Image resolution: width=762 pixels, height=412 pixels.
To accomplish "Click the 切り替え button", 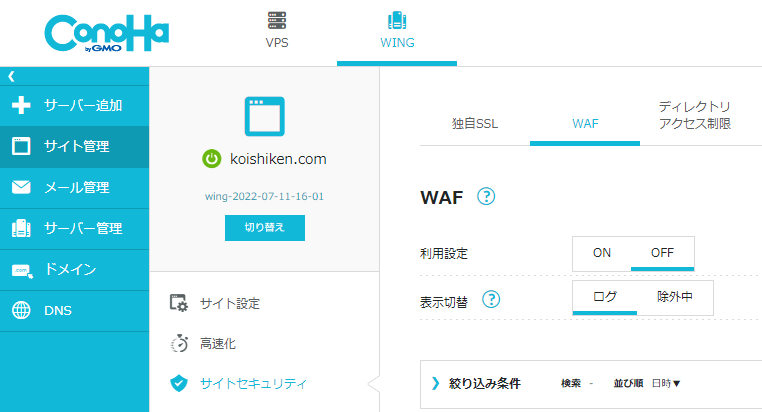I will click(265, 227).
